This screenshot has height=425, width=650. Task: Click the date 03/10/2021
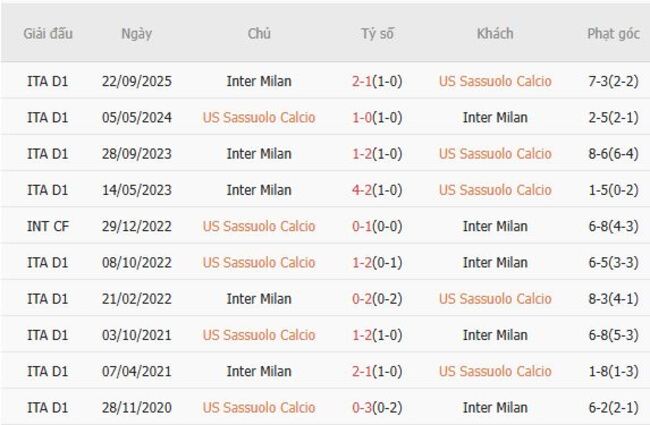point(136,335)
